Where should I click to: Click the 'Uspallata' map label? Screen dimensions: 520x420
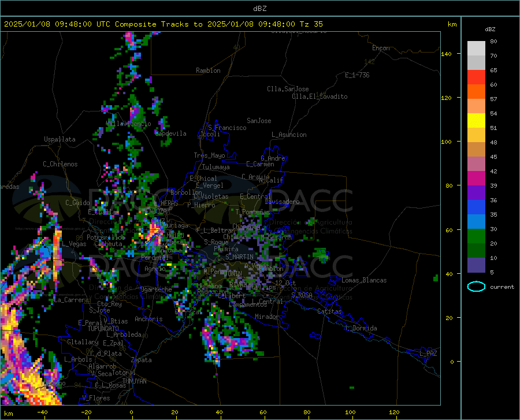coord(60,139)
